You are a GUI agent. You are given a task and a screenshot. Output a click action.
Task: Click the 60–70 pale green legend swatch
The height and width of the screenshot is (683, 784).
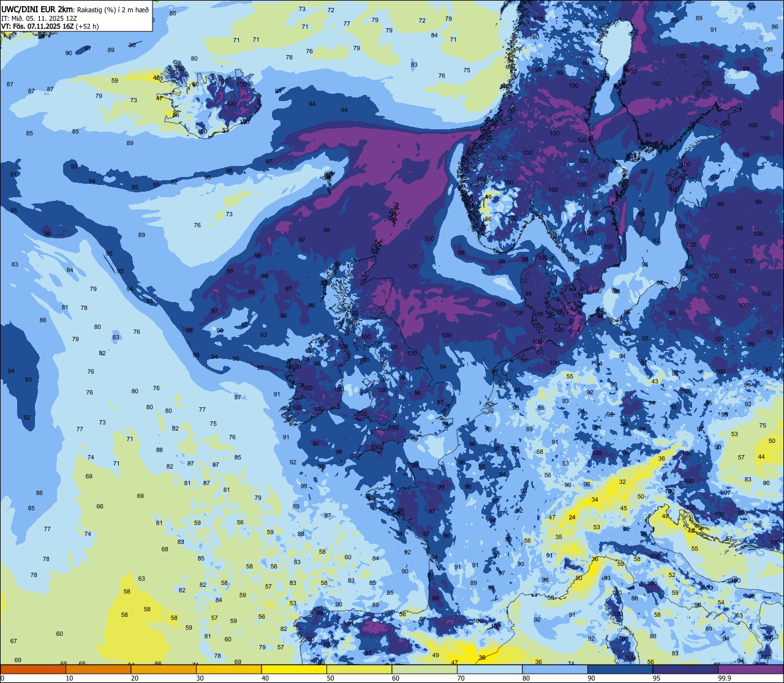pyautogui.click(x=424, y=670)
